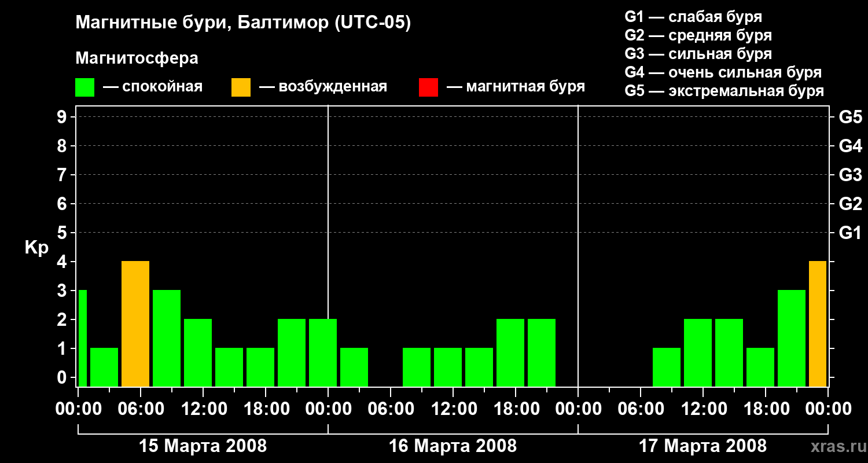868x463 pixels.
Task: Click the narrow green Kp 3 bar at chart start
Action: click(82, 338)
